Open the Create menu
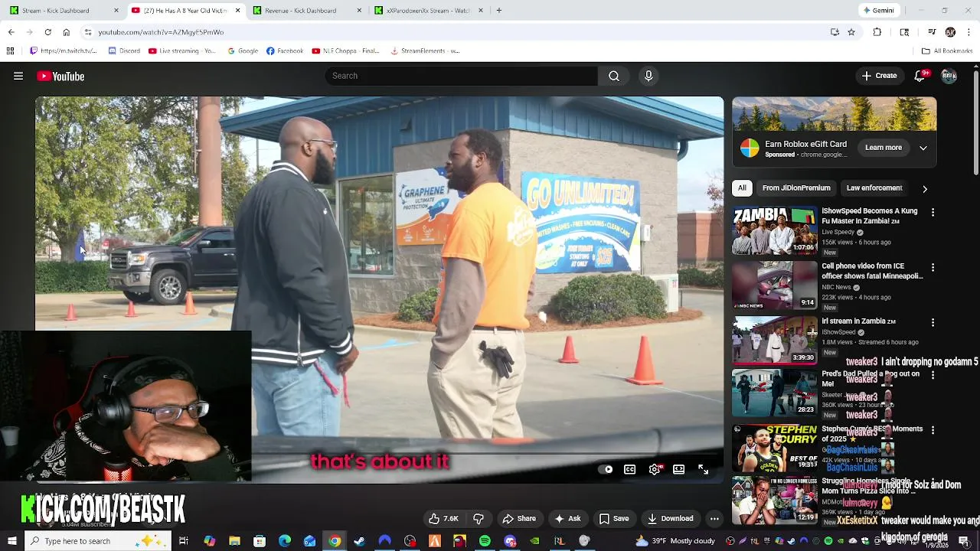The width and height of the screenshot is (980, 551). (x=879, y=76)
